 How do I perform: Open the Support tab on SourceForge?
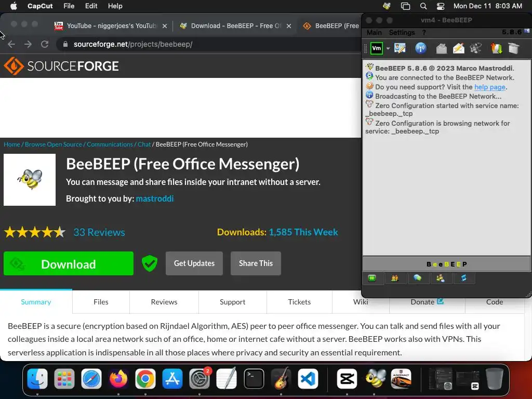tap(232, 302)
